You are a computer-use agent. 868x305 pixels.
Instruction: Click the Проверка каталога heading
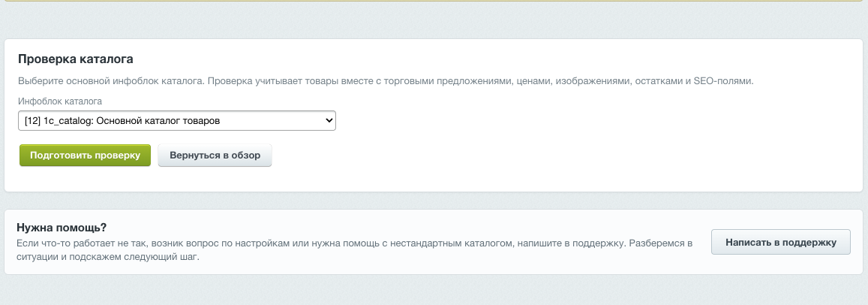tap(75, 59)
